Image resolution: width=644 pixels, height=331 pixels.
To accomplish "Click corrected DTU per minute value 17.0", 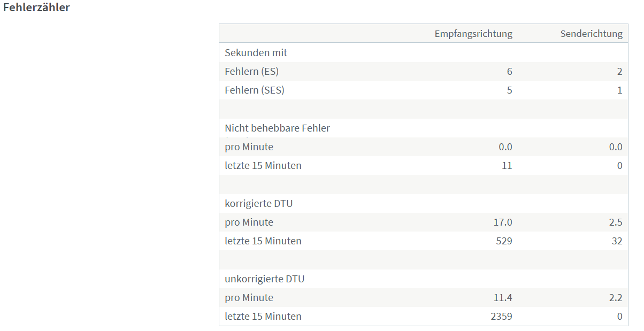I will [x=503, y=222].
